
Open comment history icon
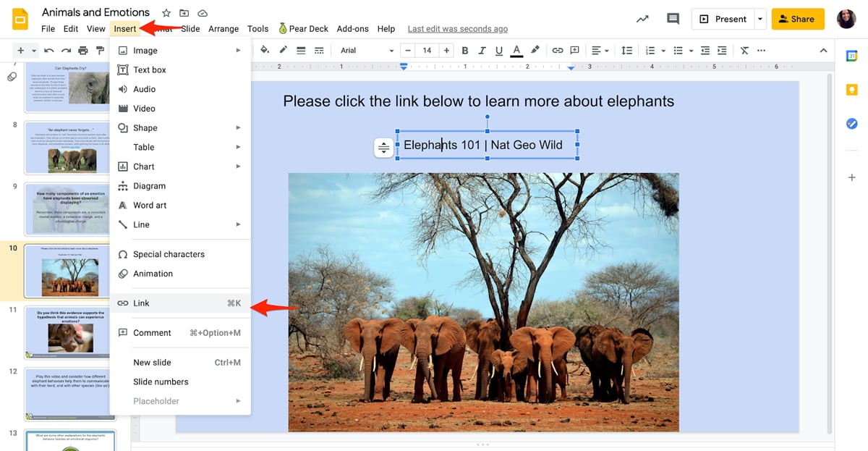point(673,19)
